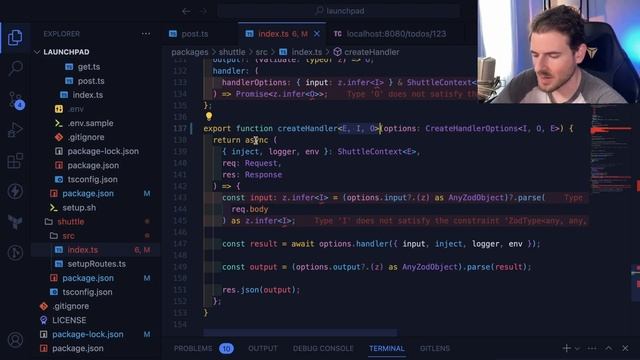Open the highlighted index.ts under src
Viewport: 640px width, 360px height.
82,250
